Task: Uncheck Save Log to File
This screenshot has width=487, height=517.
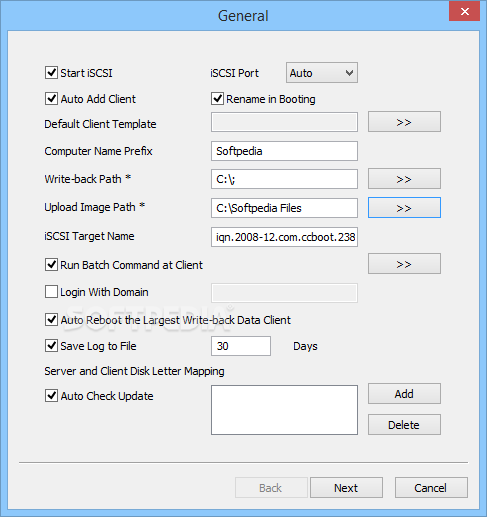Action: pyautogui.click(x=51, y=345)
